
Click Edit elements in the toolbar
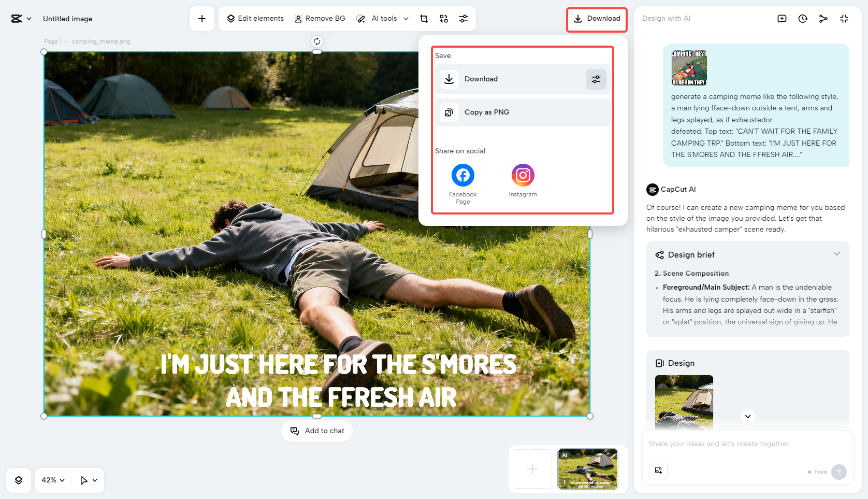click(255, 18)
